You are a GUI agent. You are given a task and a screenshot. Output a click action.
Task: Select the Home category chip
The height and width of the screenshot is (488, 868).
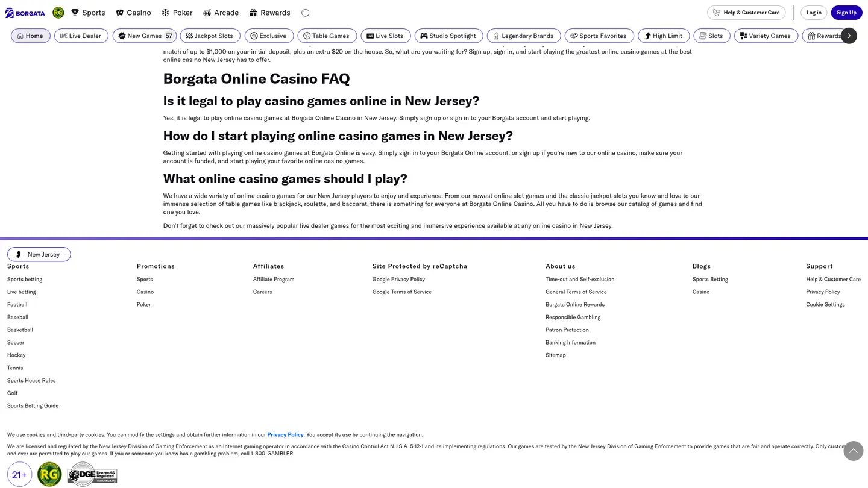31,36
